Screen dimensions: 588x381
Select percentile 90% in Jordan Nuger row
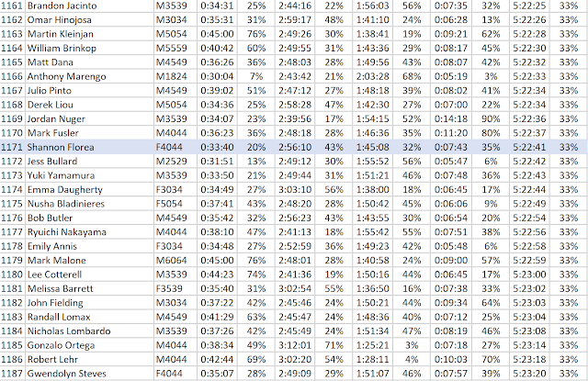click(x=491, y=118)
